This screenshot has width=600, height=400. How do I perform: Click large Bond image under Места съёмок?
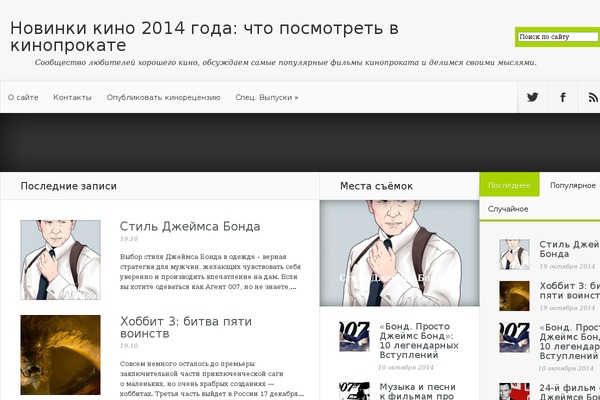tap(399, 253)
